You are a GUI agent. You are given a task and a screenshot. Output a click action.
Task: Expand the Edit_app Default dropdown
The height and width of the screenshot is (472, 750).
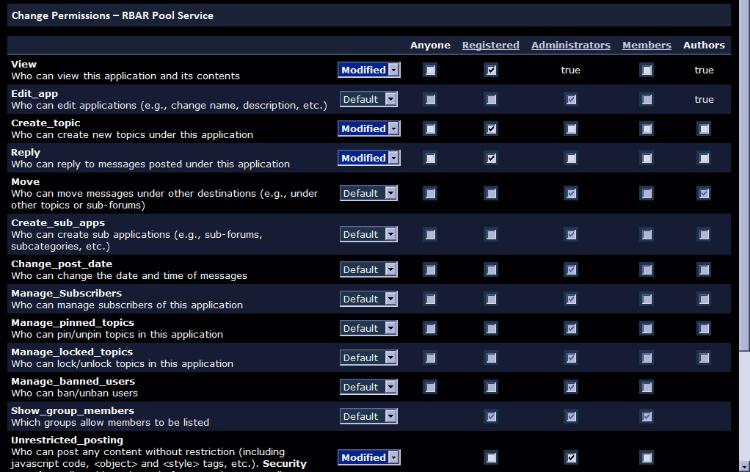pyautogui.click(x=369, y=99)
